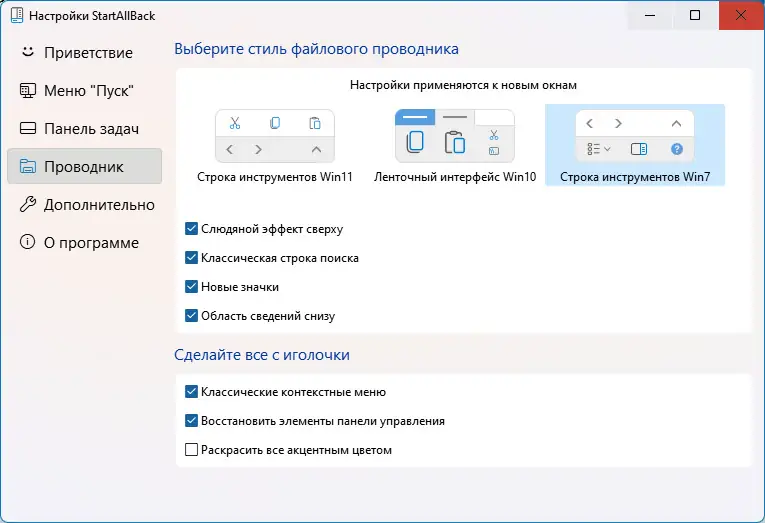This screenshot has width=765, height=523.
Task: Click the taskbar icon beside Панель задач
Action: click(x=28, y=128)
